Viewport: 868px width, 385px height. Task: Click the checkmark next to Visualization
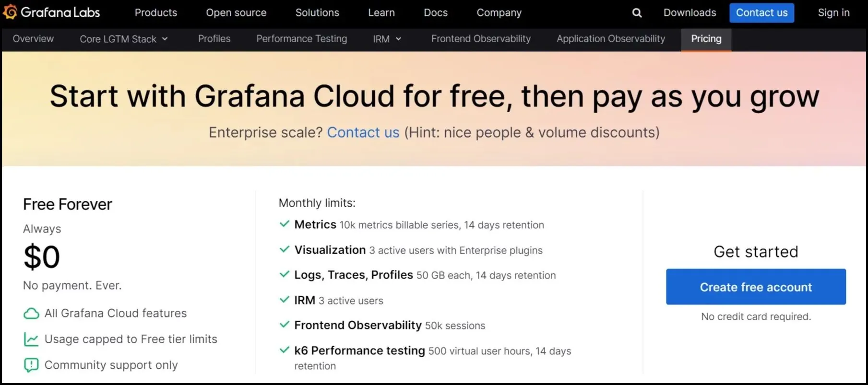pos(285,249)
